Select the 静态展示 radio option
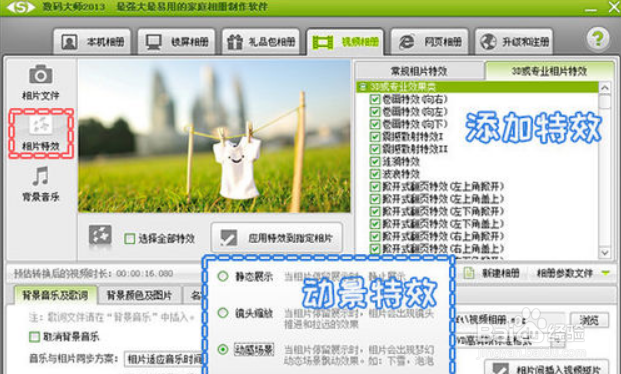Viewport: 621px width, 374px height. [x=223, y=276]
